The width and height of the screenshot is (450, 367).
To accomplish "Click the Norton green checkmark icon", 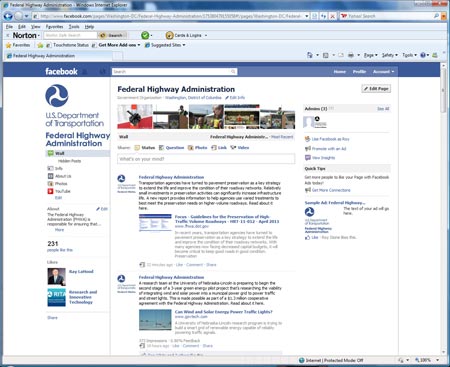I will tap(145, 35).
